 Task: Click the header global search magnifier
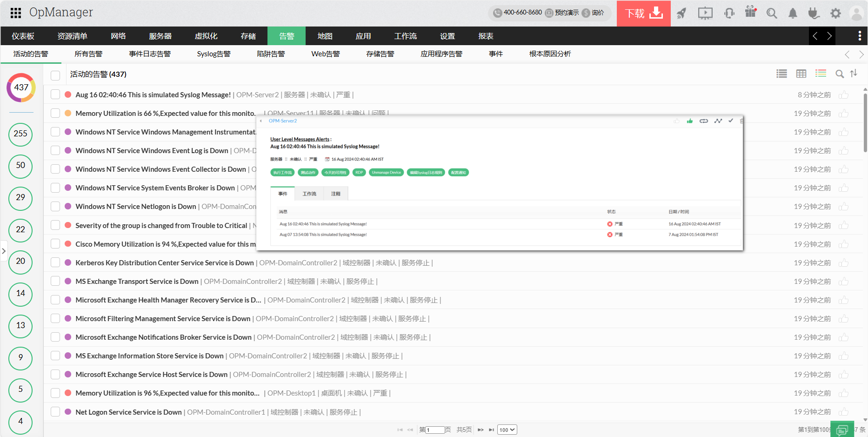click(772, 13)
